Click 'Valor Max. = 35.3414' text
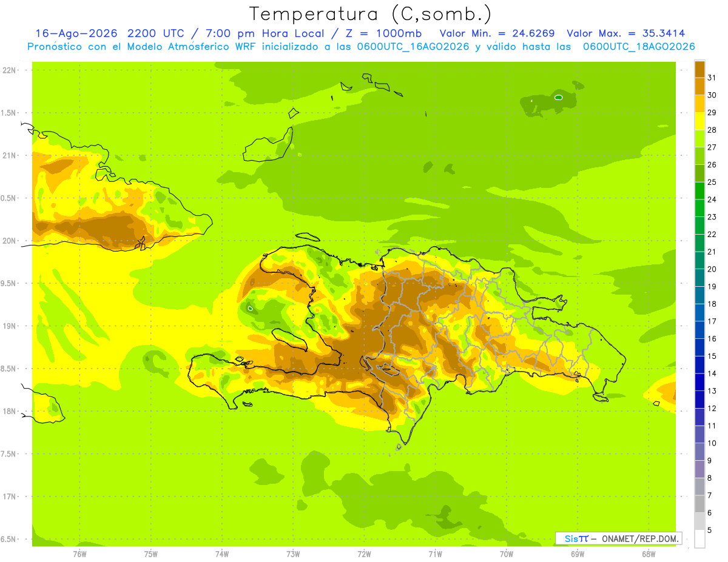Screen dimensions: 728x562 click(625, 33)
